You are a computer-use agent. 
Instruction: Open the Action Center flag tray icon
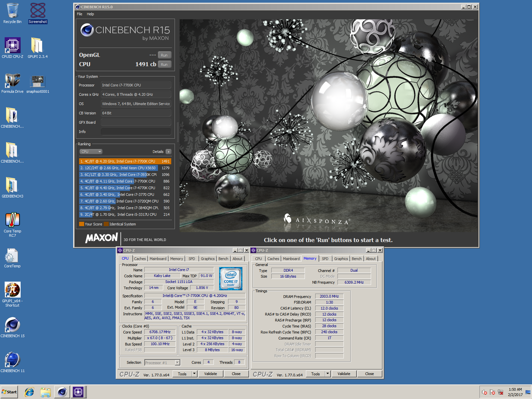tap(492, 392)
